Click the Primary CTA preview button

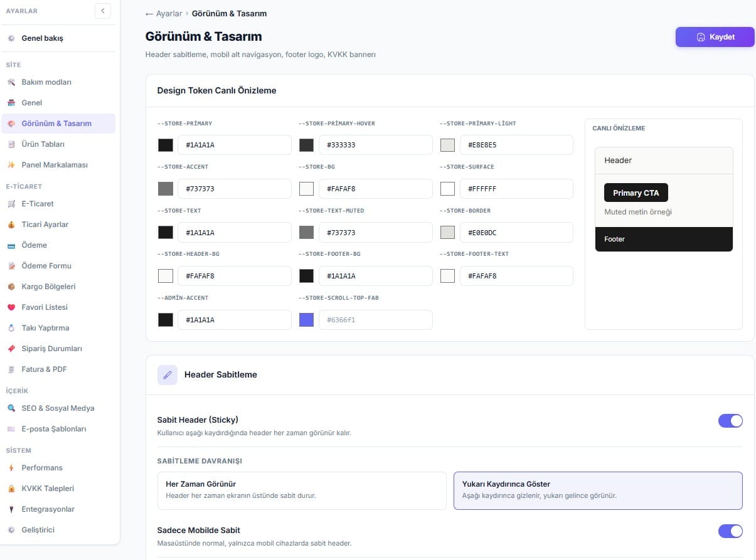point(636,193)
